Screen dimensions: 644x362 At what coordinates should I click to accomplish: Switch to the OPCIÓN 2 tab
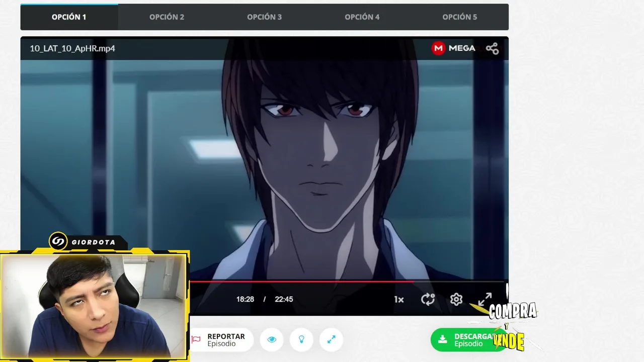[x=167, y=17]
